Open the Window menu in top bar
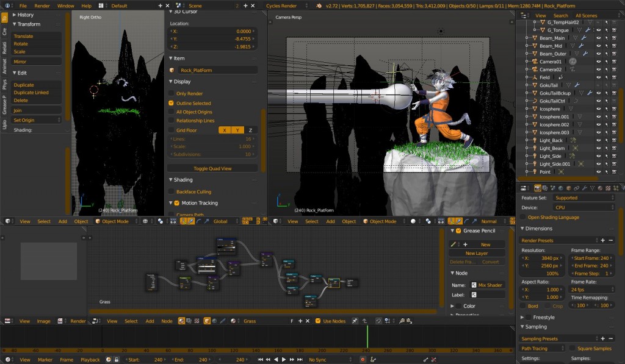Screen dimensions: 625x364 pos(65,5)
